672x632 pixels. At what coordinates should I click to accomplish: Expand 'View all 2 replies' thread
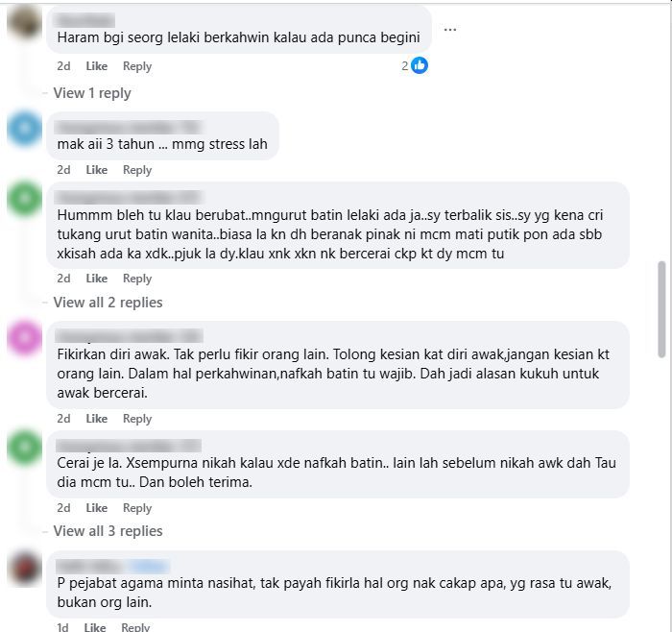tap(108, 303)
